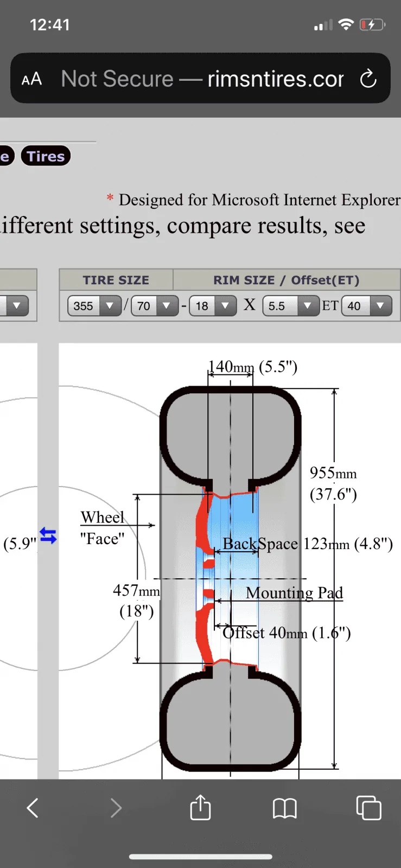Screen dimensions: 401x868
Task: Click the RIM SIZE / Offset(ET) header
Action: pyautogui.click(x=287, y=280)
